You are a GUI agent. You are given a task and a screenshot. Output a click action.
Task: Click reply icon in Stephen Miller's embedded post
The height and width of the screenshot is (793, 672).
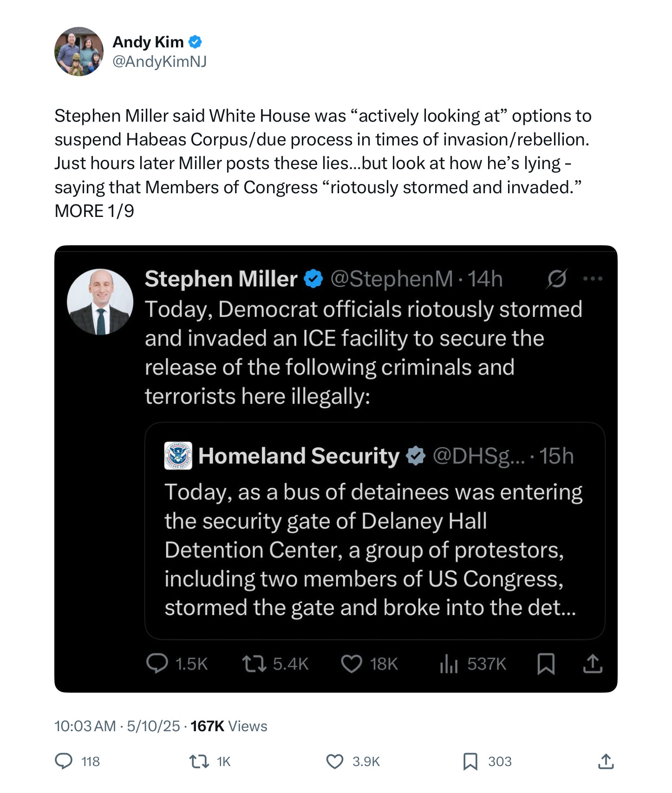point(157,663)
